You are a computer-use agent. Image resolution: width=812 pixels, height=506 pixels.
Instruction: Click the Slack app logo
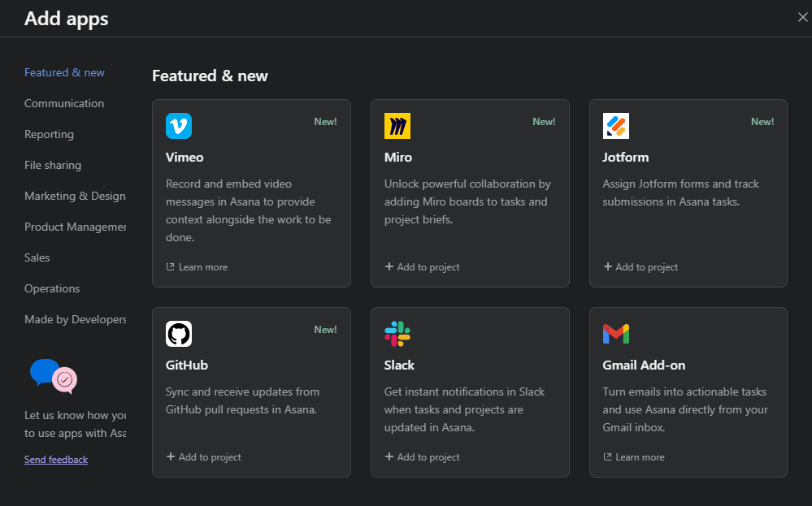coord(397,334)
